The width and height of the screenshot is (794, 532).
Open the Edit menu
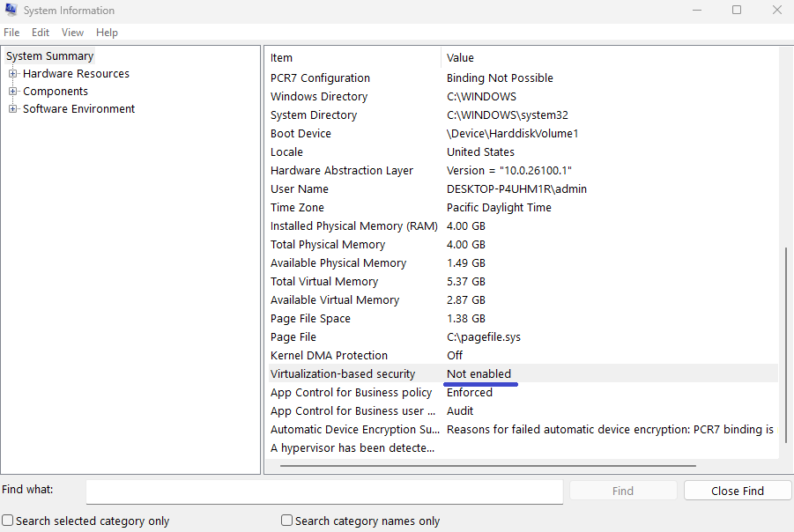(x=41, y=33)
